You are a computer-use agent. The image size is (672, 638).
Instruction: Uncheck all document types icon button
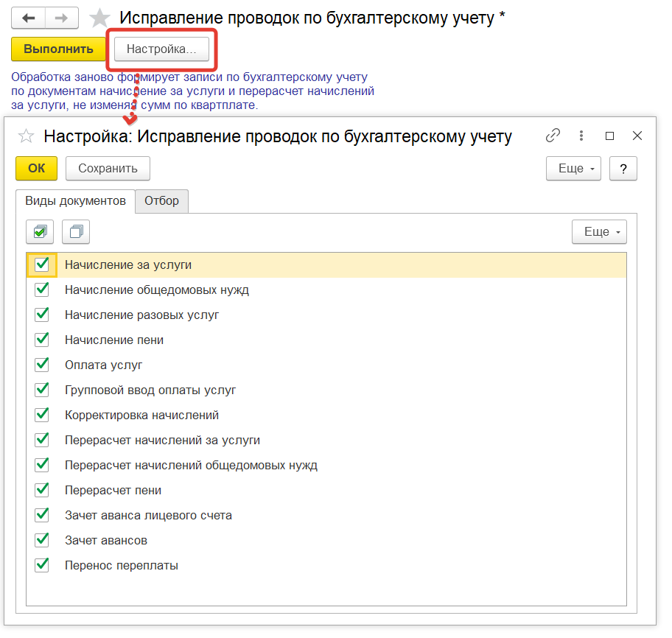point(76,232)
